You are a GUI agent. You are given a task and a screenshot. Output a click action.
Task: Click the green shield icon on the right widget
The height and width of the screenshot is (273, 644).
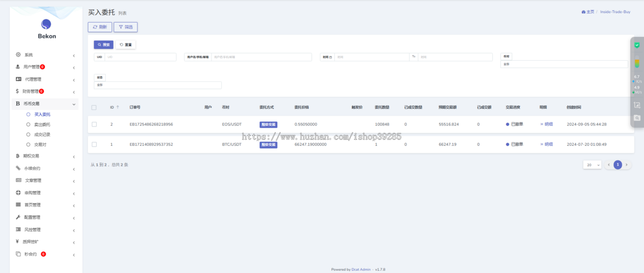pos(637,45)
